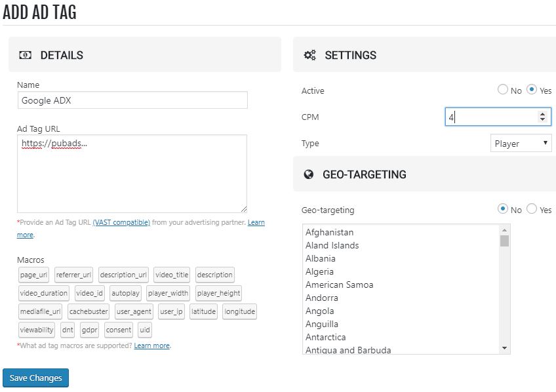Select No for Geo-targeting

pyautogui.click(x=503, y=209)
